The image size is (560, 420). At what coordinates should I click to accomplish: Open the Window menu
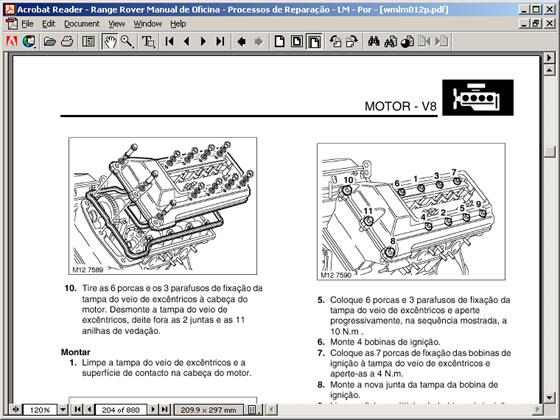(x=148, y=24)
